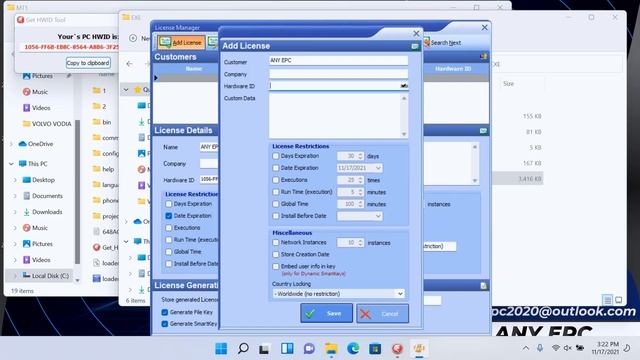Click the Hardware ID paste icon
The image size is (640, 360).
[x=404, y=86]
